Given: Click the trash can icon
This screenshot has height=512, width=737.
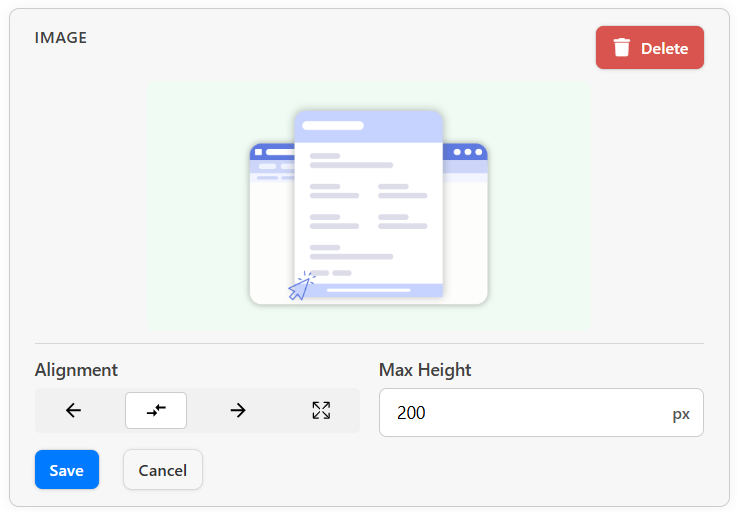Looking at the screenshot, I should 621,47.
